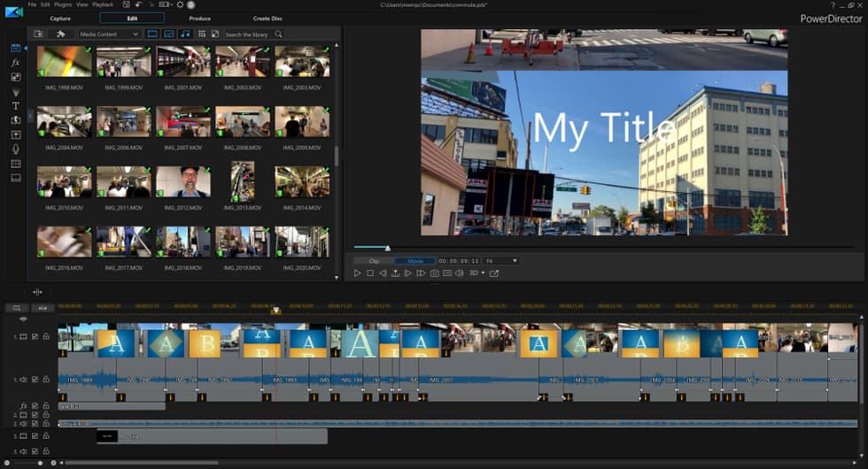Lock audio track 1

[x=45, y=379]
